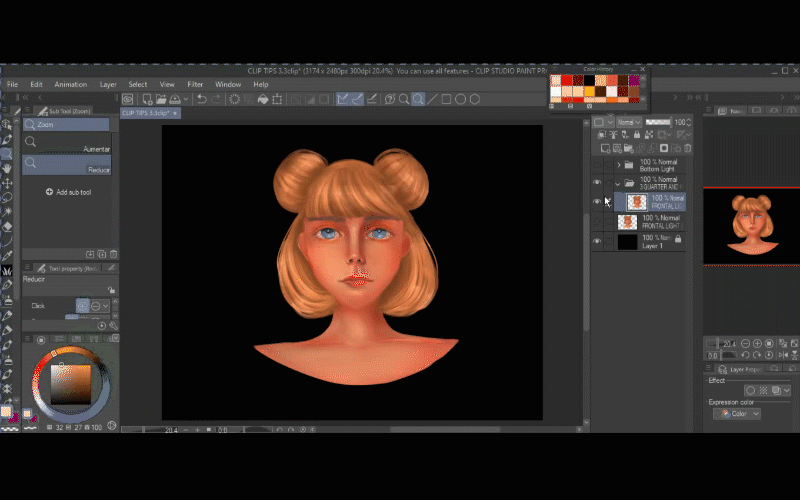Hide Layer 1 using its eye icon
Image resolution: width=800 pixels, height=500 pixels.
click(x=597, y=241)
